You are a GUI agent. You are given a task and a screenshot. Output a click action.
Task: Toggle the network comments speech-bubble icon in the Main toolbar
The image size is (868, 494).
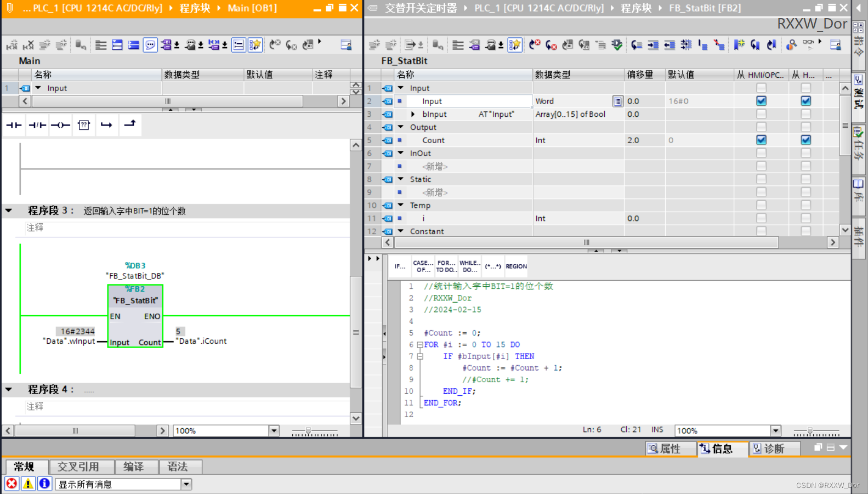(x=150, y=45)
